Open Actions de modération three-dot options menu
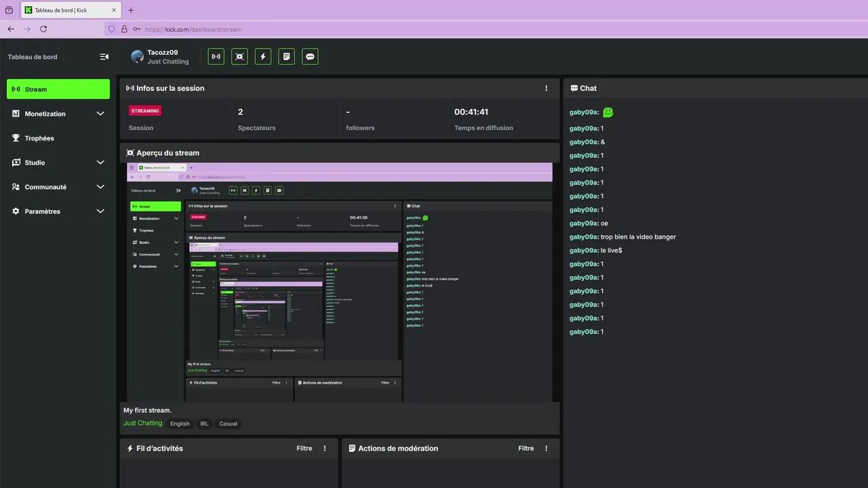This screenshot has height=488, width=868. pyautogui.click(x=547, y=449)
